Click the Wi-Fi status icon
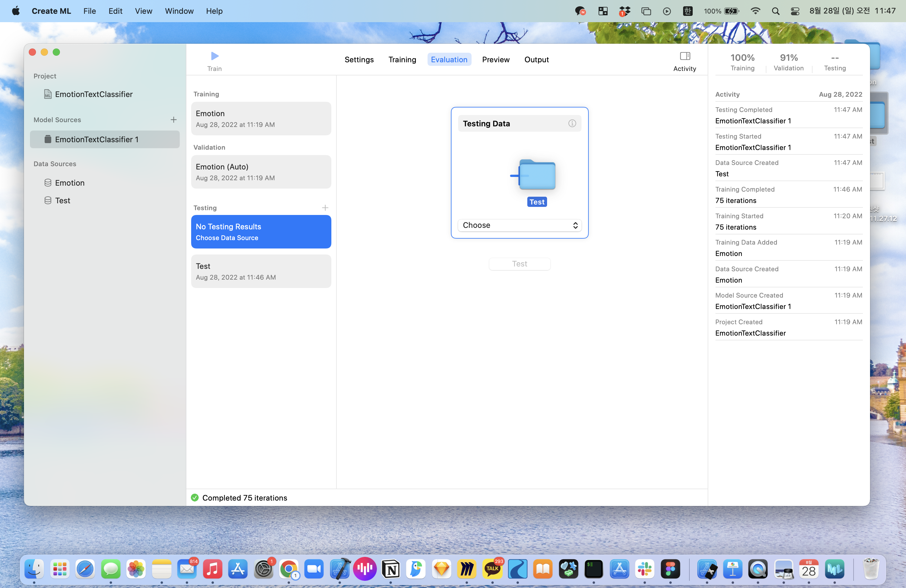Viewport: 906px width, 588px height. pyautogui.click(x=755, y=11)
